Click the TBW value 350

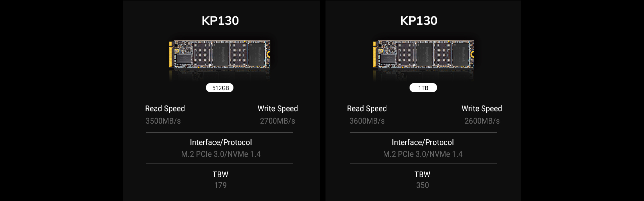click(422, 185)
